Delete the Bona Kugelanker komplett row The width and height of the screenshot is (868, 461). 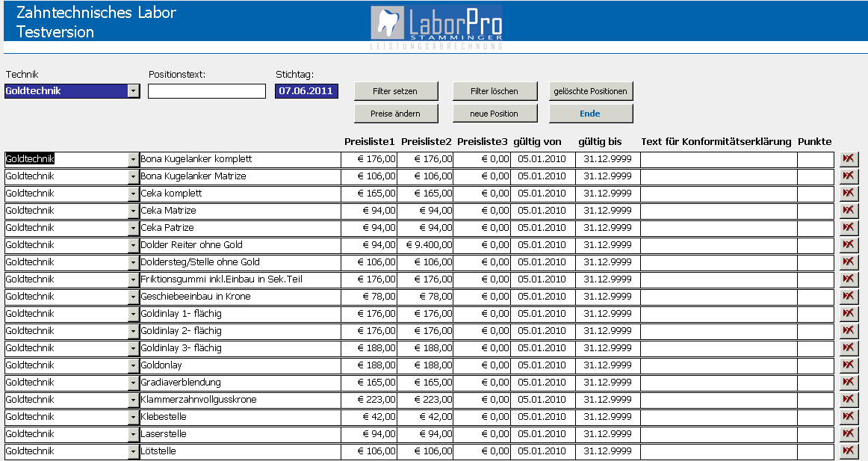[849, 159]
